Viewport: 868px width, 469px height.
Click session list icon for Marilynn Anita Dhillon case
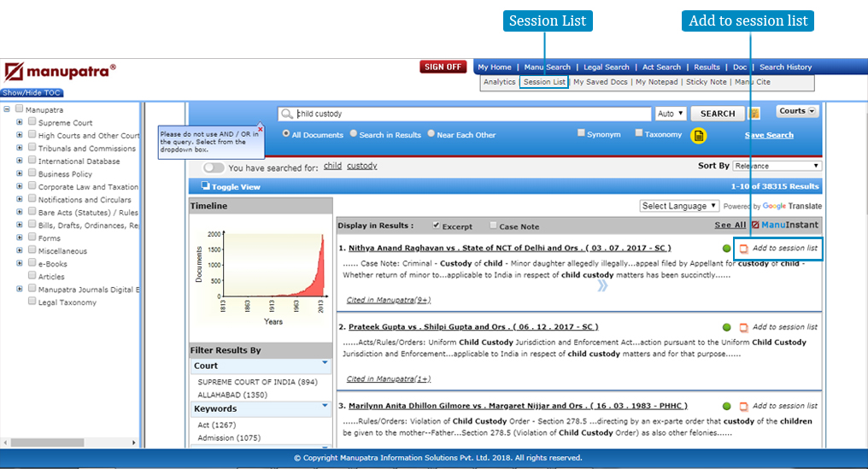pyautogui.click(x=744, y=407)
